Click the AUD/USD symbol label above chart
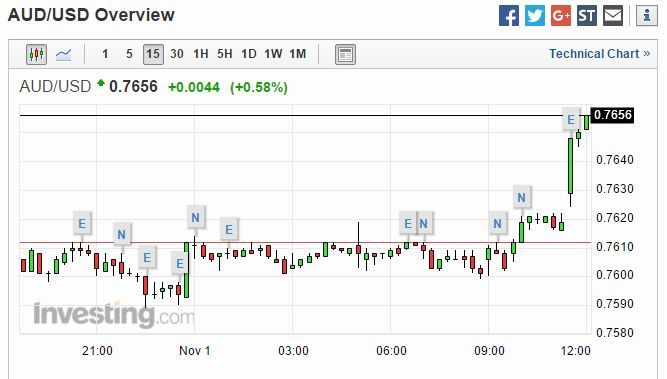This screenshot has width=667, height=379. click(55, 87)
